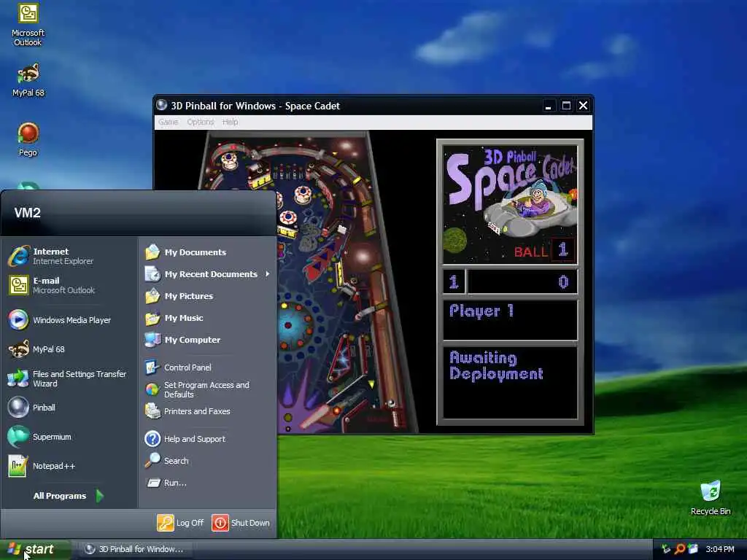The width and height of the screenshot is (747, 560).
Task: Minimize the 3D Pinball window
Action: 549,106
